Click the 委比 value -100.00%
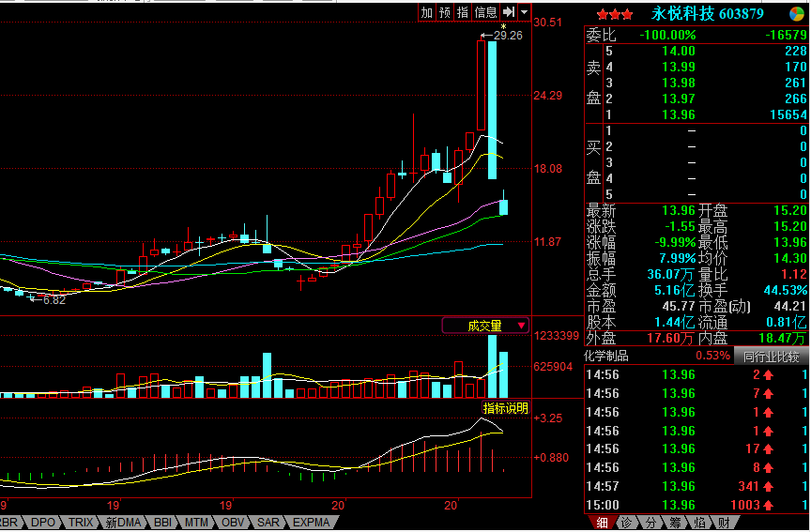 tap(667, 35)
